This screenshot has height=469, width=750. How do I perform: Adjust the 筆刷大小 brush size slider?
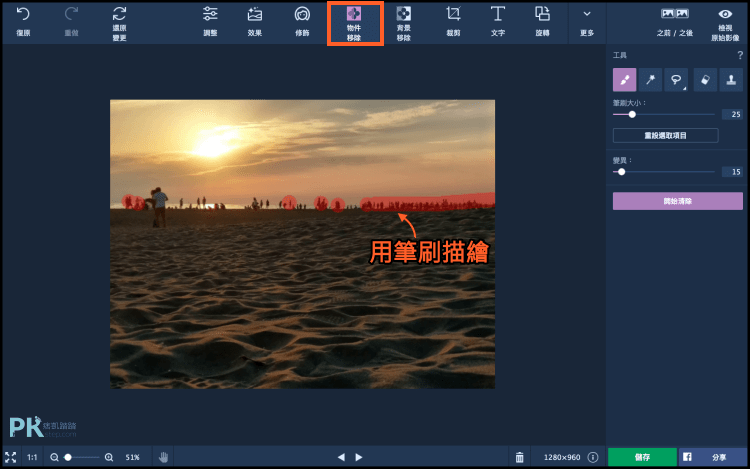(632, 114)
